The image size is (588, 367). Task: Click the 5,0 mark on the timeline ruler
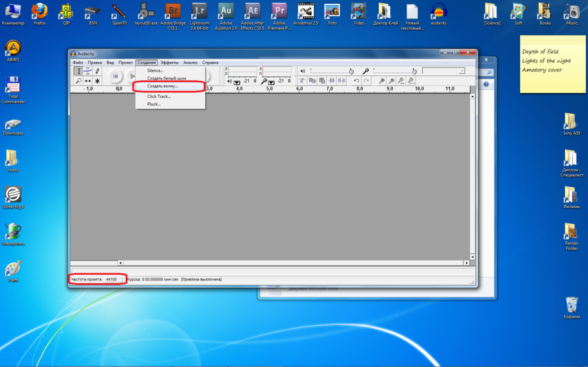point(269,89)
